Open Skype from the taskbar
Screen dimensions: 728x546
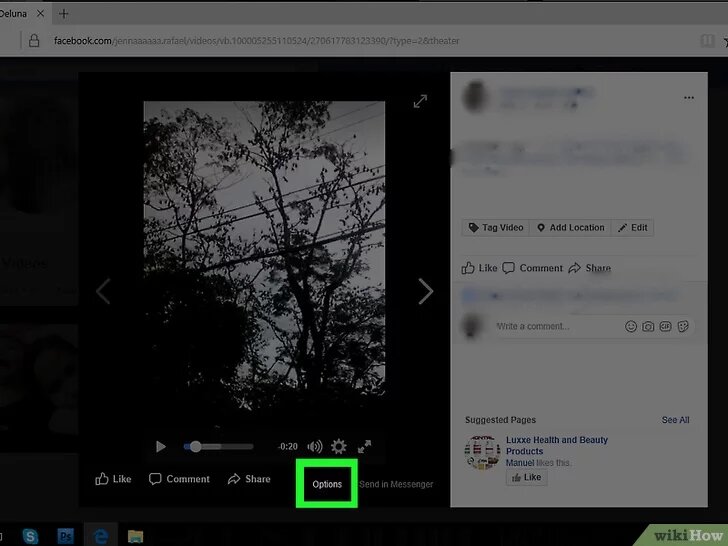coord(30,536)
